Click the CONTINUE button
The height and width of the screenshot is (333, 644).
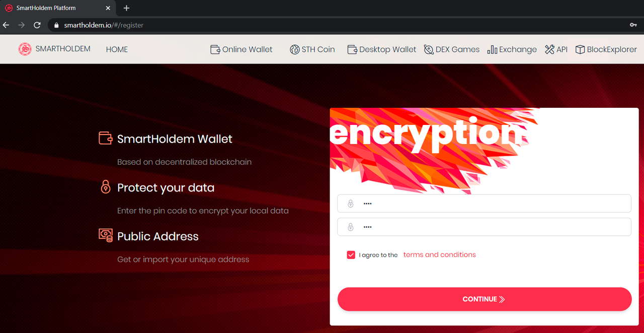(x=485, y=299)
